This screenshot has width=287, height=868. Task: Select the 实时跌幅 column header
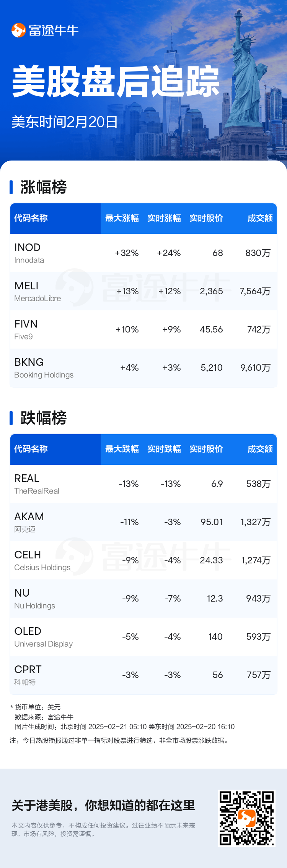click(x=164, y=449)
